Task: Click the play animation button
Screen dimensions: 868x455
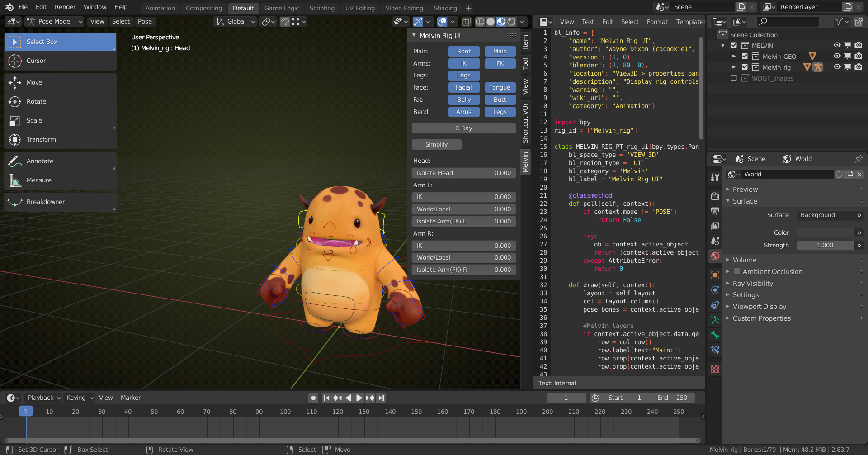Action: (359, 398)
